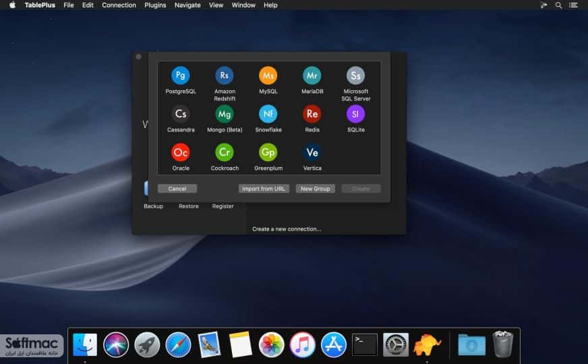Click the Register label in welcome window
Viewport: 588px width, 364px height.
coord(223,206)
